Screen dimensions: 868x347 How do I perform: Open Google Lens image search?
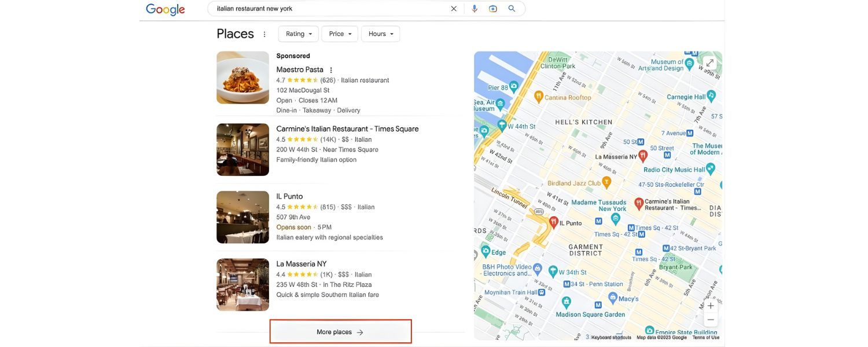point(493,9)
